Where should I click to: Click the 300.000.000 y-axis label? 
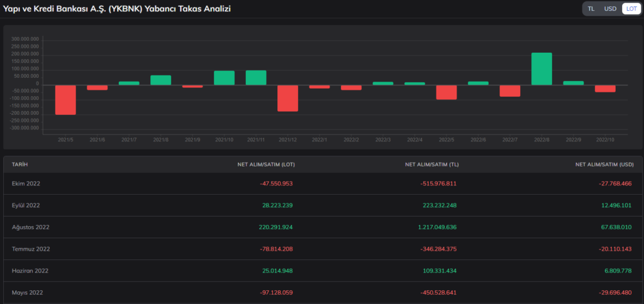[25, 40]
